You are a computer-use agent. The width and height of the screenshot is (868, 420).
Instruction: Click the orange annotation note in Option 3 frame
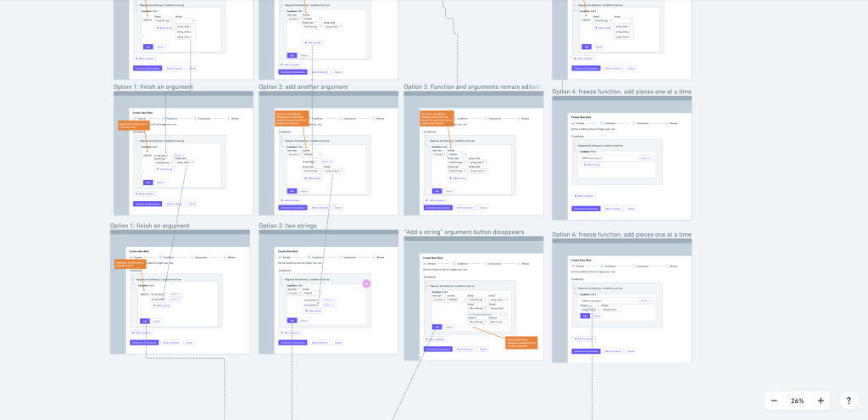[x=437, y=118]
